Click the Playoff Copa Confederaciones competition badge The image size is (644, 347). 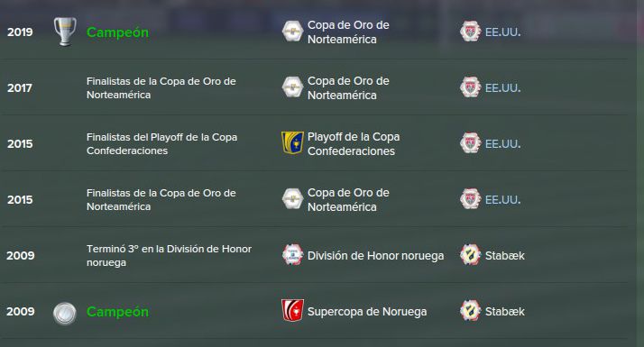coord(292,143)
